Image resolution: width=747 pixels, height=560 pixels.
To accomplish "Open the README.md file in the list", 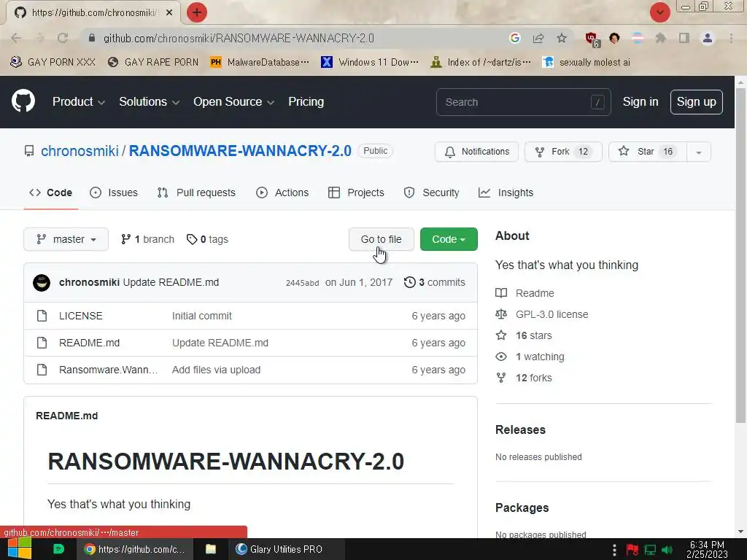I will (x=89, y=343).
